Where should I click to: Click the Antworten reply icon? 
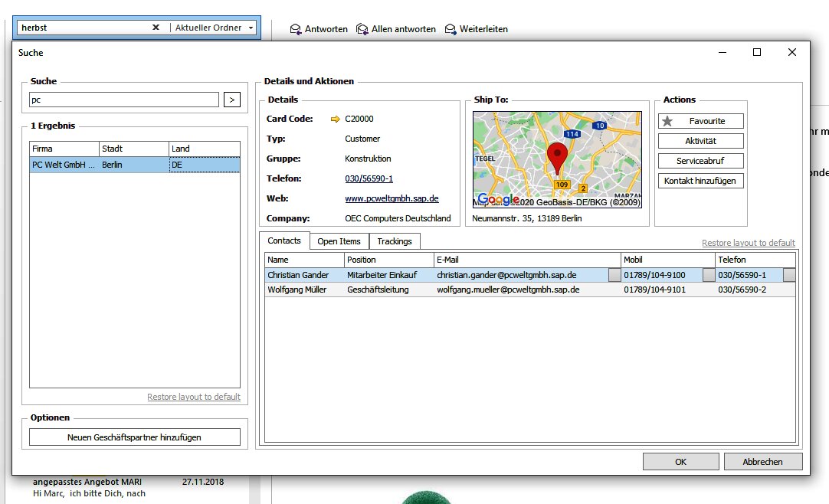[296, 29]
